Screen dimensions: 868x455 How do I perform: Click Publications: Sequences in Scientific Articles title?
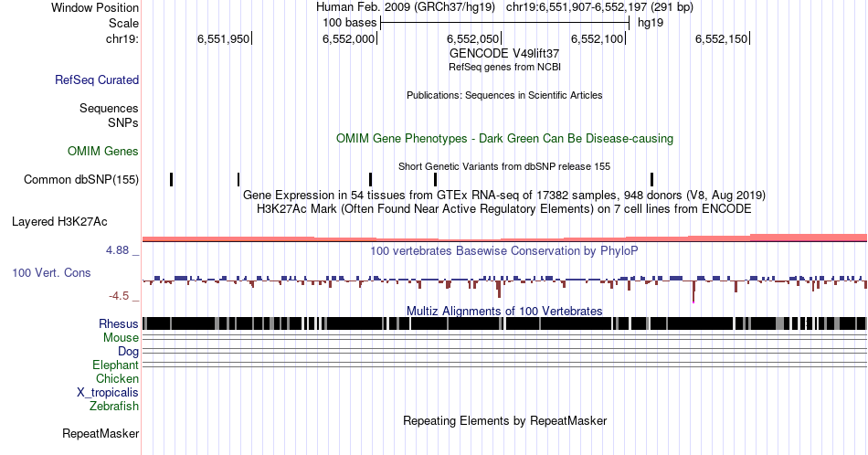pyautogui.click(x=504, y=95)
